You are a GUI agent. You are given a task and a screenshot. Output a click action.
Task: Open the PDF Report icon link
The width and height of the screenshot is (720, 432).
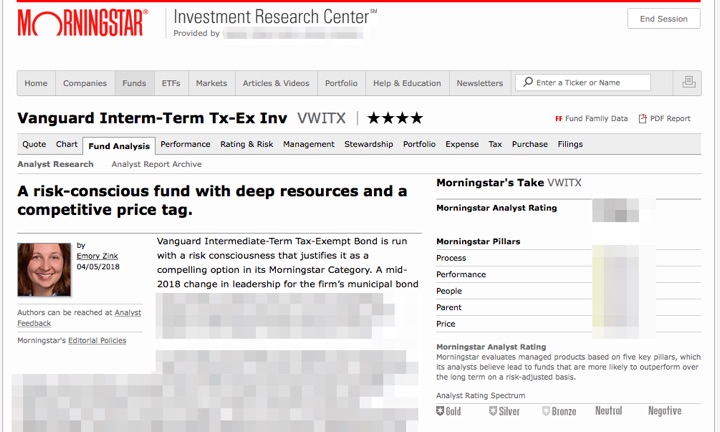[643, 119]
